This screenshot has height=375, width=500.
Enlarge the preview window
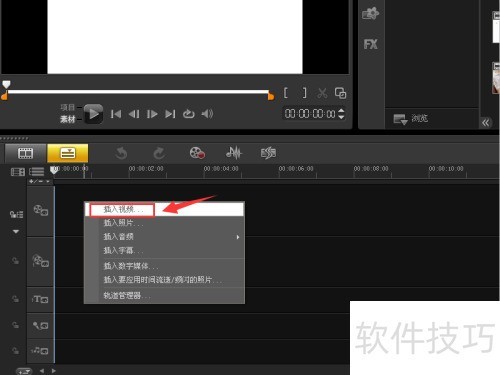[340, 93]
